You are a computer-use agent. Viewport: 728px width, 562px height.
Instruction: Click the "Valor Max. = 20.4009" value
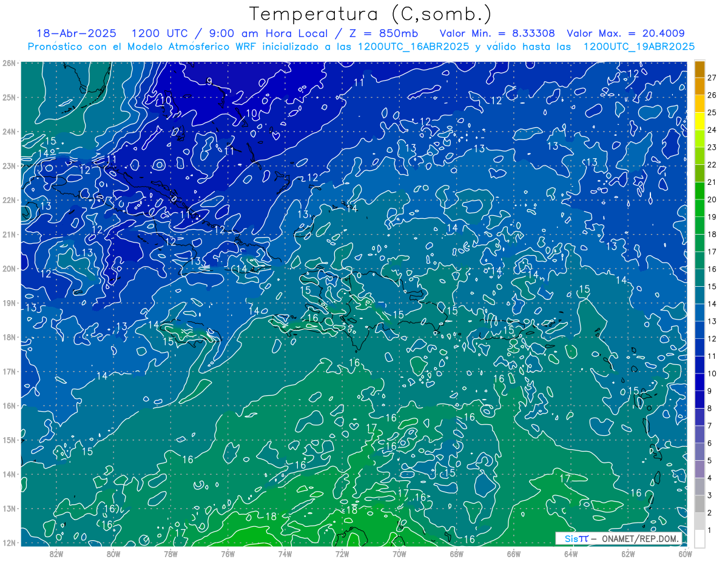626,33
